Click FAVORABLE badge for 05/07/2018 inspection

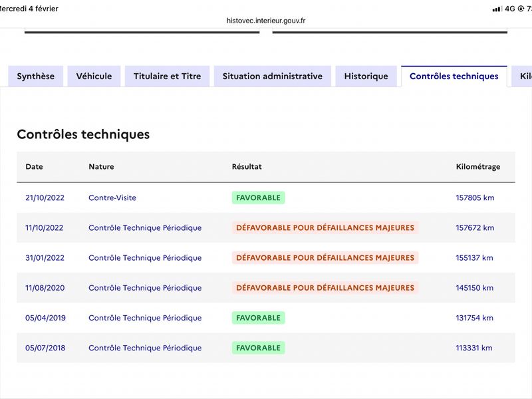point(258,348)
